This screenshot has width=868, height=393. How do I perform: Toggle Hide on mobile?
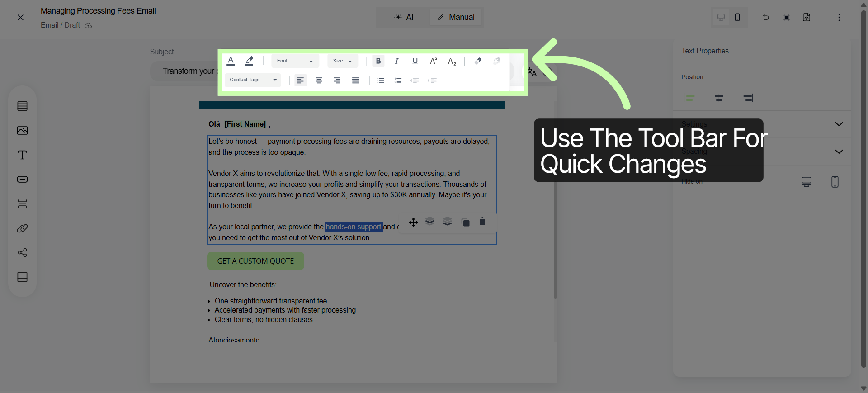coord(835,182)
